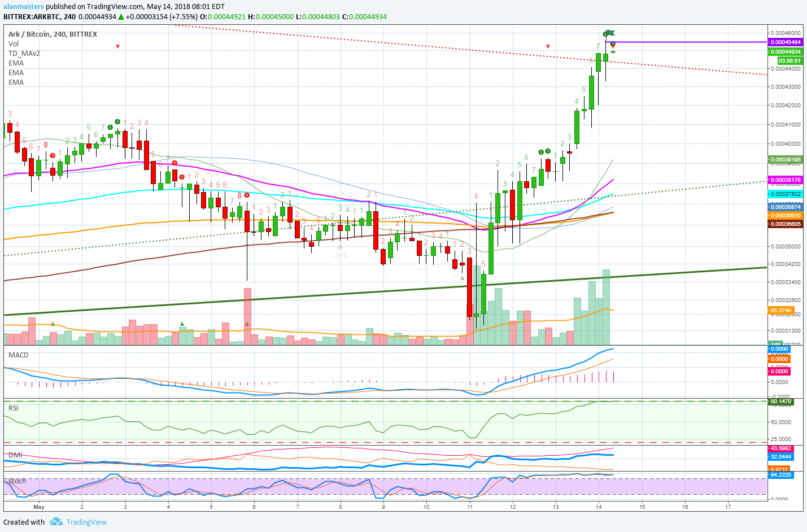Click date 17 on the time axis
The image size is (807, 532).
(728, 507)
